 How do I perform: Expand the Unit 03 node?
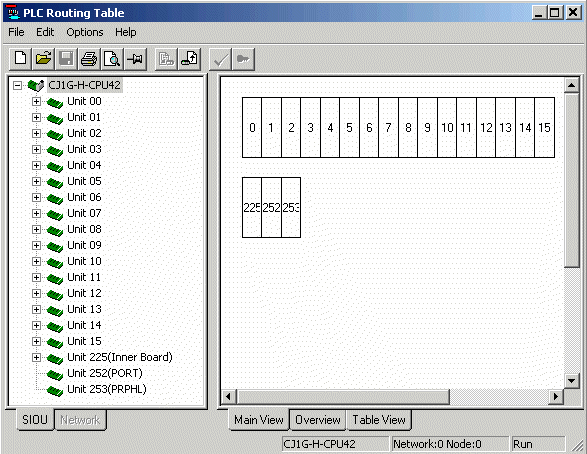click(36, 150)
